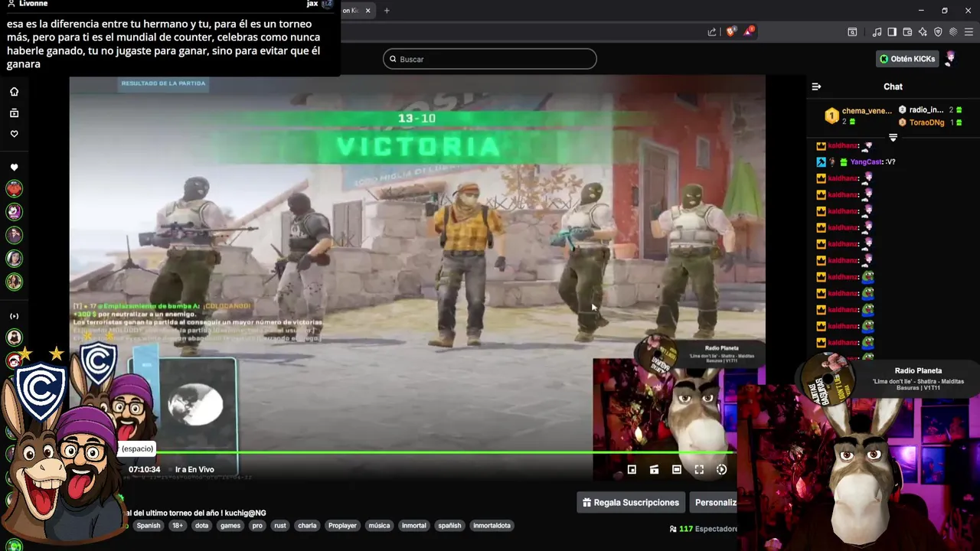
Task: Toggle theater mode in video controls
Action: (x=677, y=470)
